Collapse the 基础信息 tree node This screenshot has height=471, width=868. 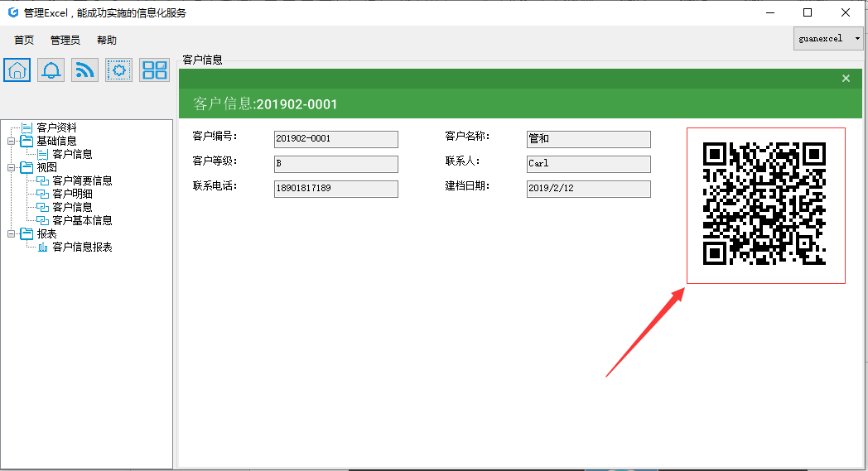point(11,141)
